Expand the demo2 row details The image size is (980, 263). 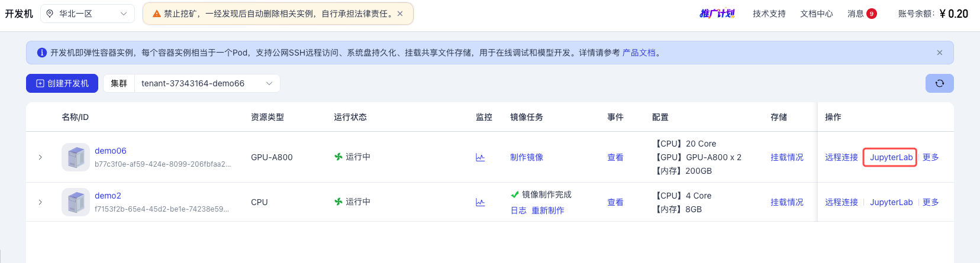click(40, 202)
